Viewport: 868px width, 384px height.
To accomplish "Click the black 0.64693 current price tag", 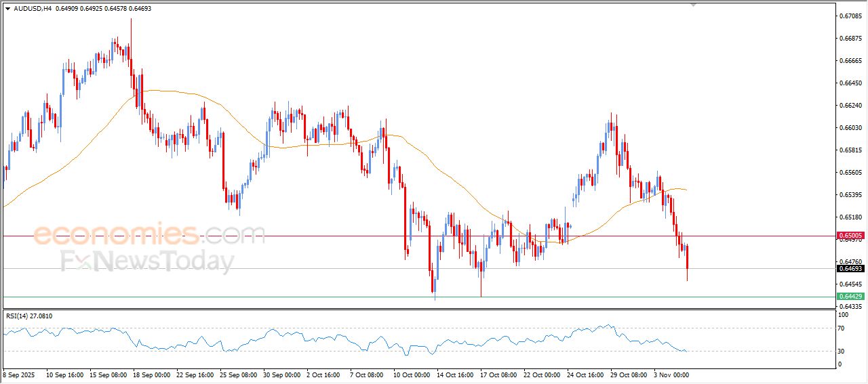I will (x=850, y=269).
